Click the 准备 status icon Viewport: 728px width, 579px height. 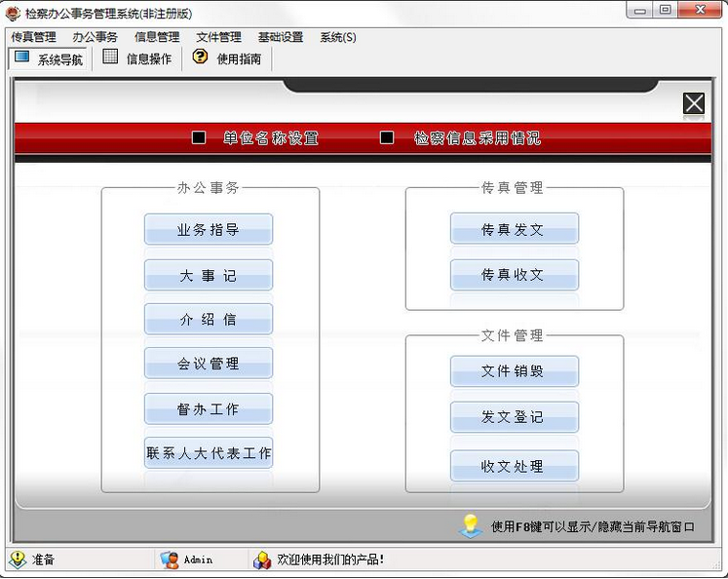pos(18,560)
